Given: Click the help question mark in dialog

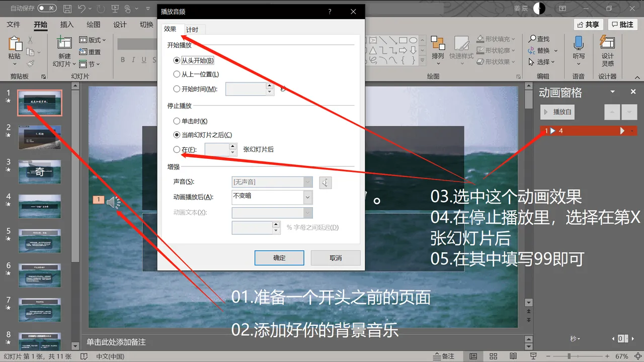Looking at the screenshot, I should click(330, 12).
